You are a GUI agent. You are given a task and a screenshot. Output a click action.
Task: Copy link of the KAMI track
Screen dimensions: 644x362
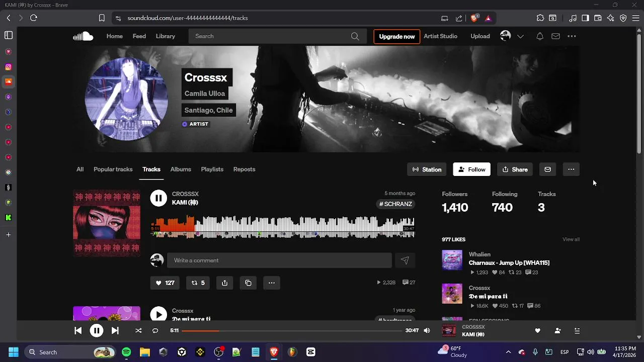pyautogui.click(x=248, y=283)
